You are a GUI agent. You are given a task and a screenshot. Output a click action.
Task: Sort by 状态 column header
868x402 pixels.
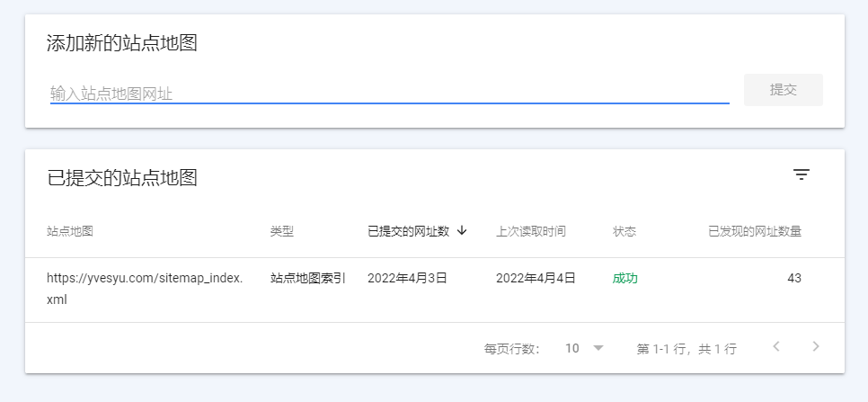624,231
